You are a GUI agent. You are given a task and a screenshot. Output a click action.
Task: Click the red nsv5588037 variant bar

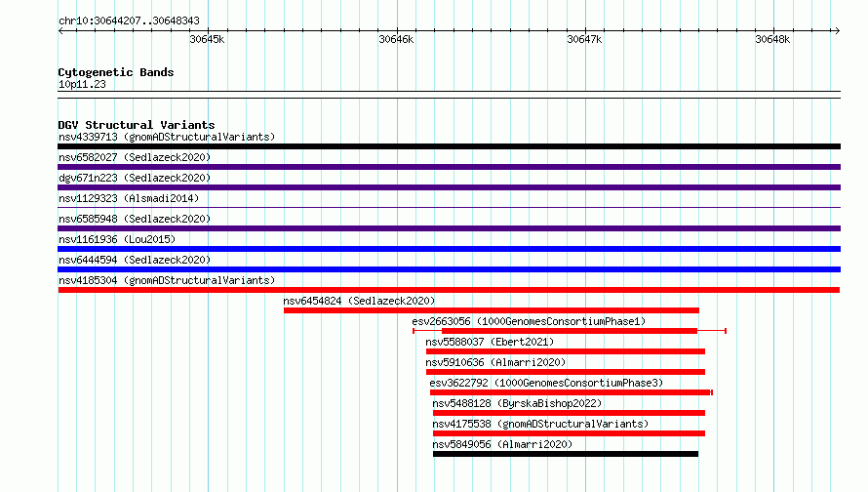[566, 351]
